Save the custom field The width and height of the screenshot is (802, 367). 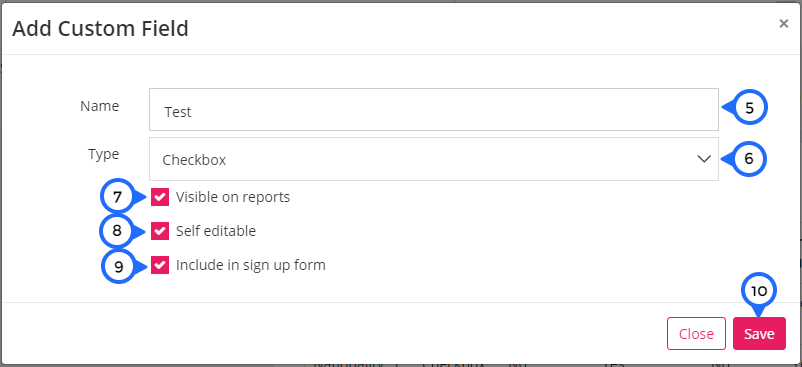(x=759, y=334)
